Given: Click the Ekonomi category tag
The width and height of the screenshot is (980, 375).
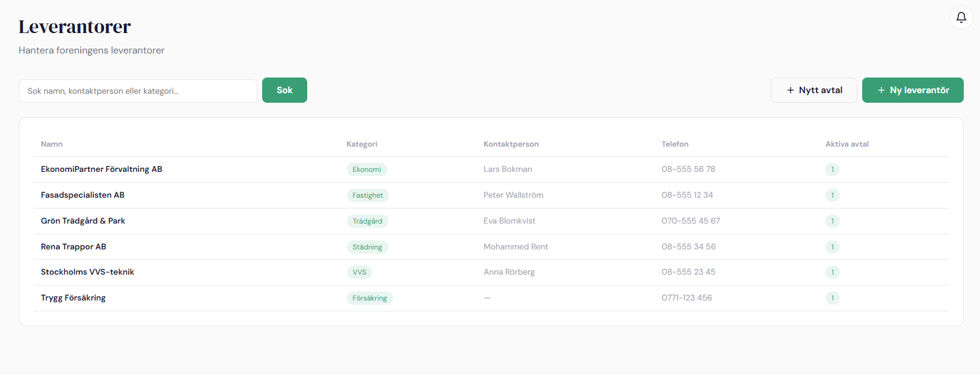Looking at the screenshot, I should tap(367, 169).
